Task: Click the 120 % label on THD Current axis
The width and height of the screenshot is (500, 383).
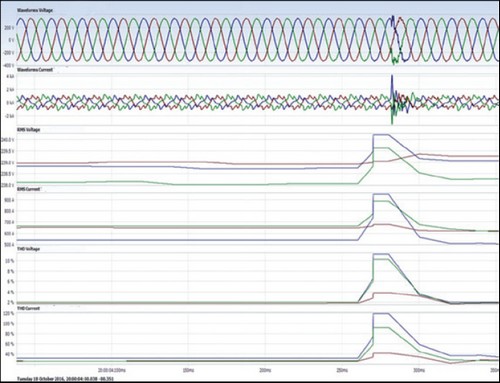Action: pos(9,314)
